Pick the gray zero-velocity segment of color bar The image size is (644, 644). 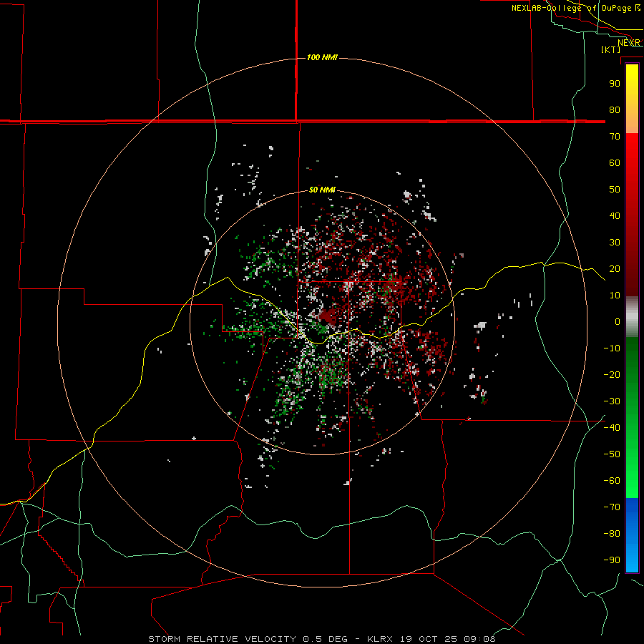click(x=632, y=317)
